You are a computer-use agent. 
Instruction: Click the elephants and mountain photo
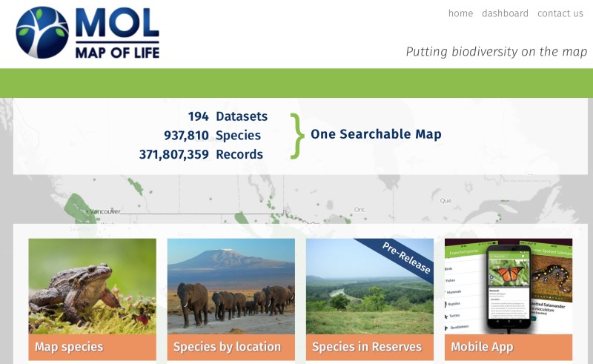pyautogui.click(x=231, y=286)
